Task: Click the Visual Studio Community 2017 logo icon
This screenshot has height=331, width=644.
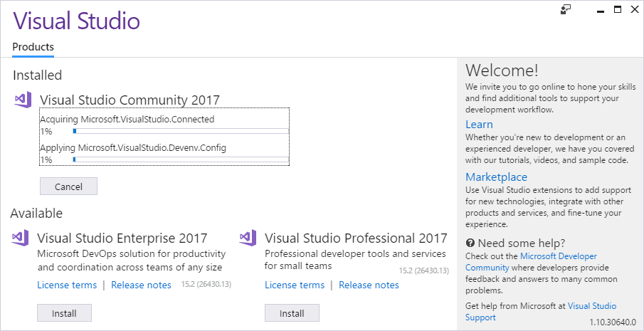Action: (x=23, y=100)
